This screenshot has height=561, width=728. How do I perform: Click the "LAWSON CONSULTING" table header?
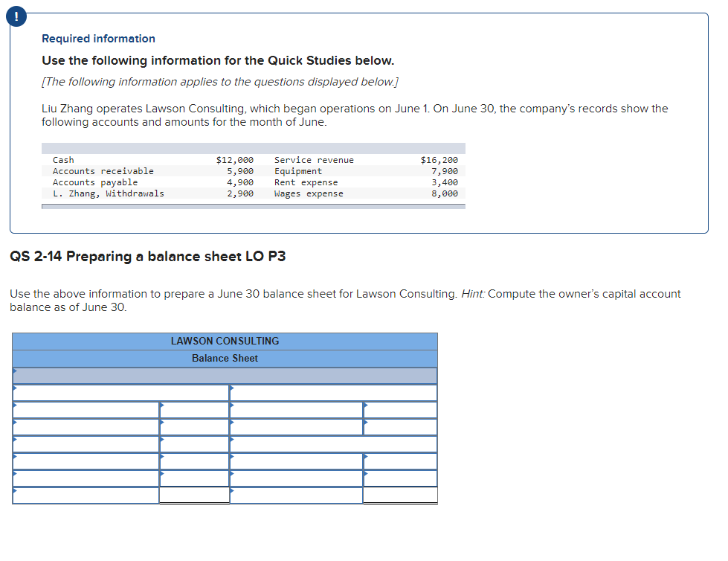click(225, 342)
